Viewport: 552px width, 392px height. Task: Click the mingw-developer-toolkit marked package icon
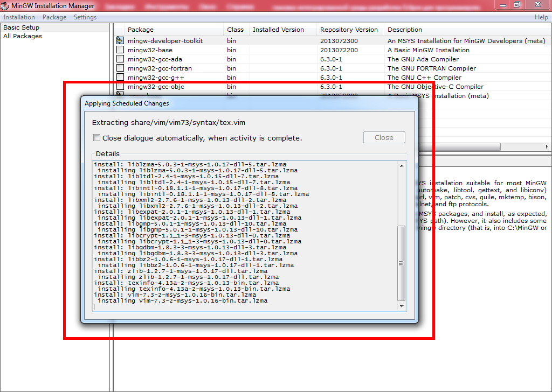tap(120, 41)
